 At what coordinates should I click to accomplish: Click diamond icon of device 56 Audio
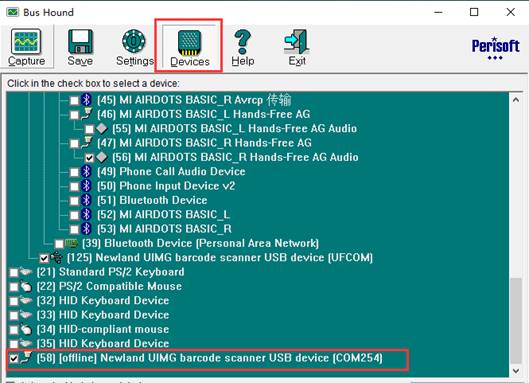coord(102,157)
